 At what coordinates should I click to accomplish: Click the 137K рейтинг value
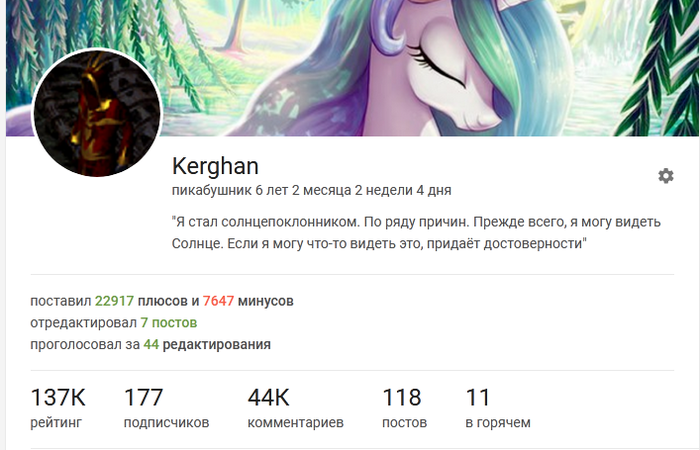(x=58, y=397)
